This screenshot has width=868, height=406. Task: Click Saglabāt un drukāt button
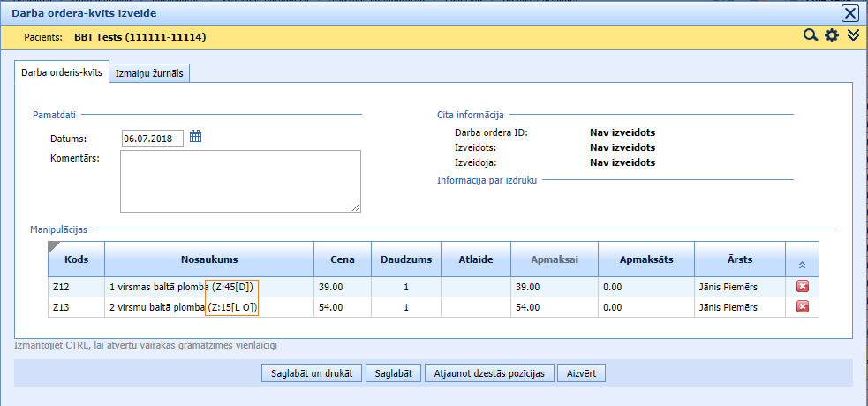coord(311,373)
